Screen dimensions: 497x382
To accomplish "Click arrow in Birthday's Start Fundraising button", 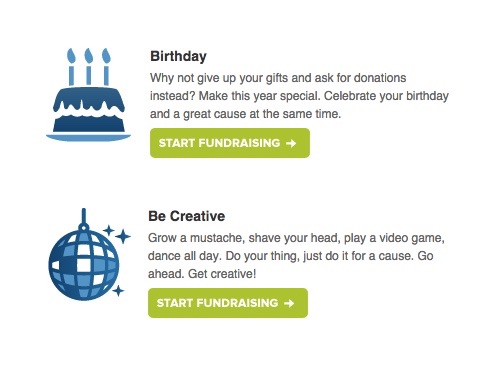I will pos(291,143).
